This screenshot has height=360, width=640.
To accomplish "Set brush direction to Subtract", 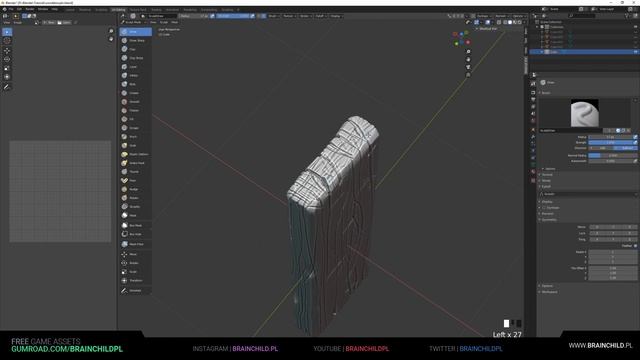I will pyautogui.click(x=626, y=148).
